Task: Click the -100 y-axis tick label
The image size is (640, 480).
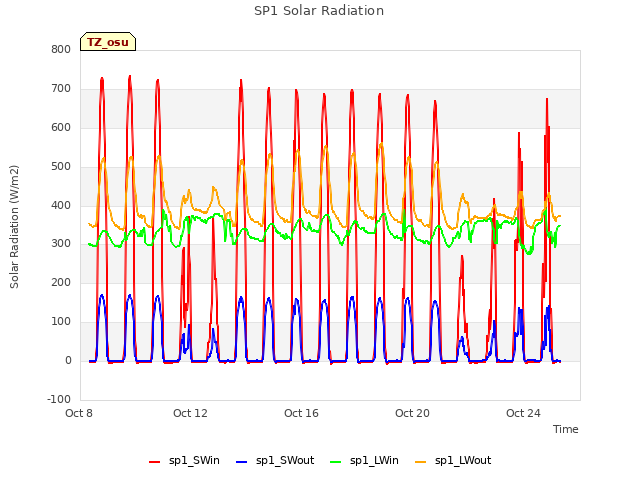Action: [59, 399]
